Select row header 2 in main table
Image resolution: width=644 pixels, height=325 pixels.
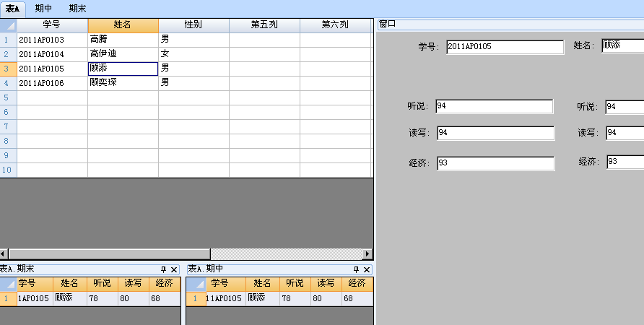(8, 55)
